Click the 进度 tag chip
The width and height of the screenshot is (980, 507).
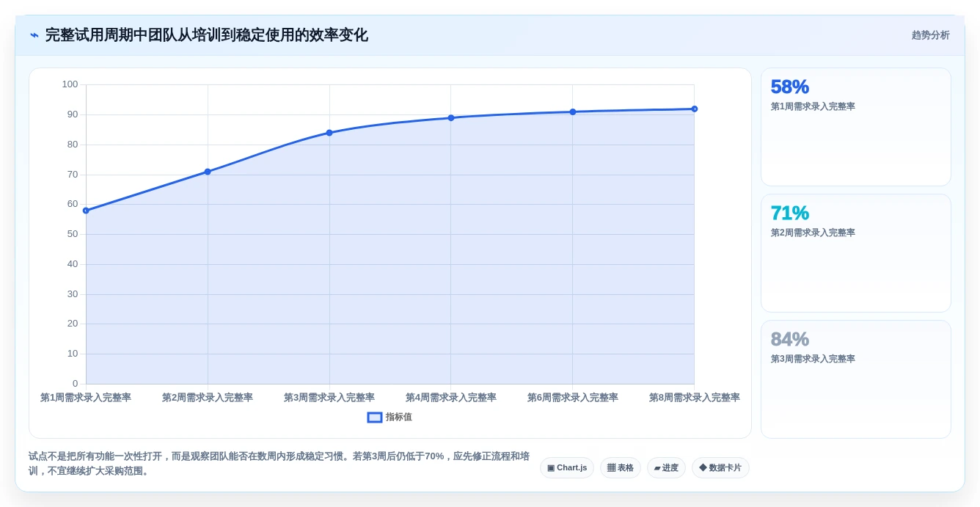(x=666, y=468)
